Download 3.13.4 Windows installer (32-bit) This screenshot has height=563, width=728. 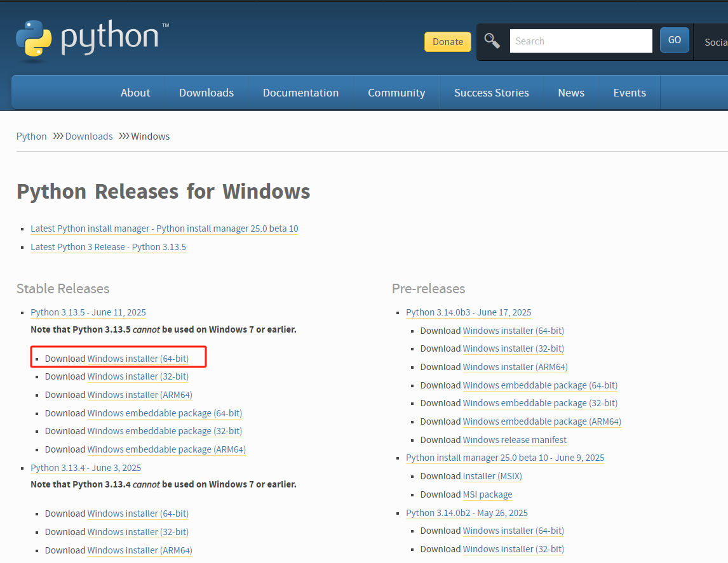click(138, 532)
